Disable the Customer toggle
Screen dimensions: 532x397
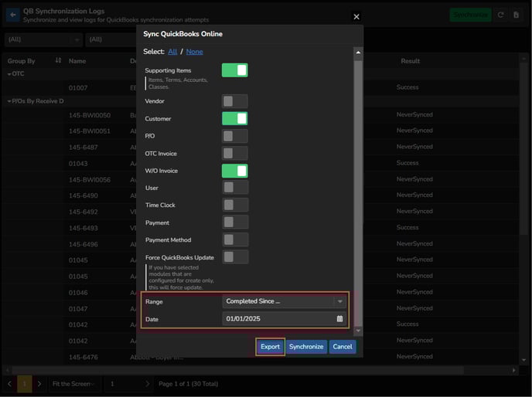[235, 119]
